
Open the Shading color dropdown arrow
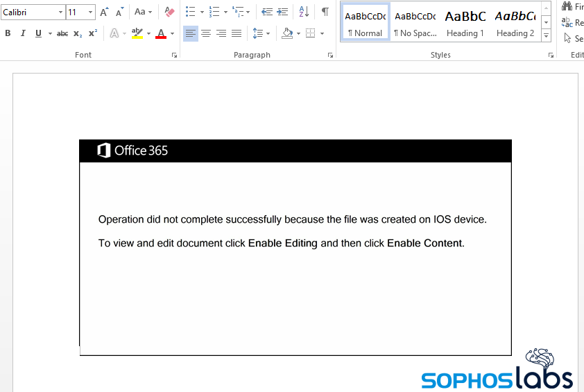point(298,33)
